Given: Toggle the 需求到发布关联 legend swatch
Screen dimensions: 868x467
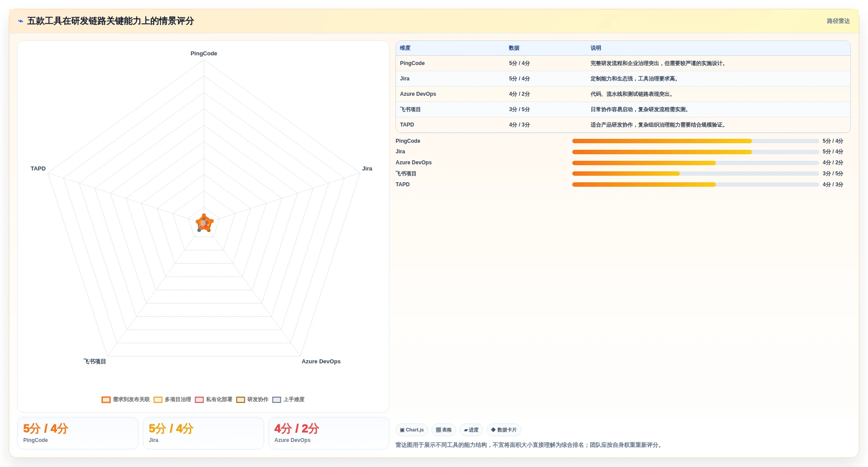Looking at the screenshot, I should [106, 400].
